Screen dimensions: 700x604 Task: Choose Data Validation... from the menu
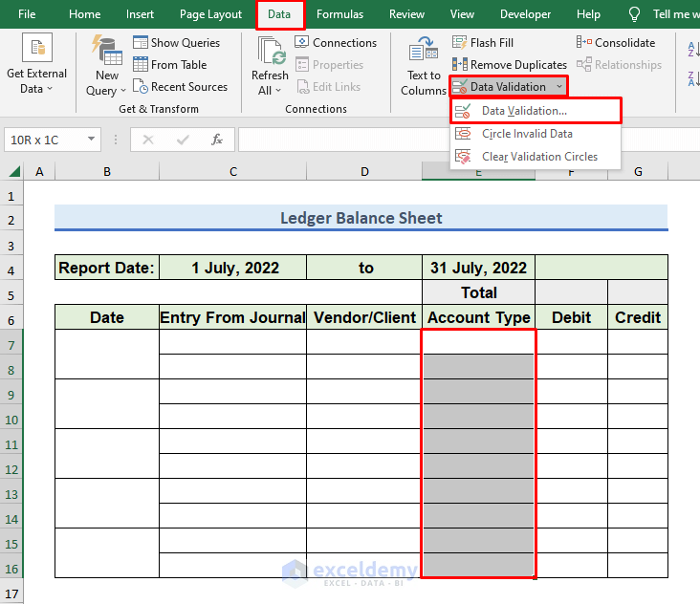point(536,111)
